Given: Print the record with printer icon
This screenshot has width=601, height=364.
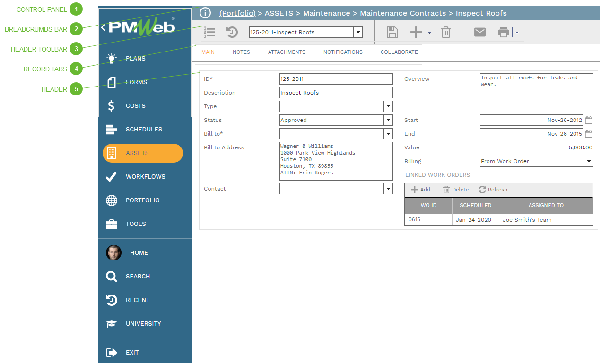Looking at the screenshot, I should click(x=504, y=32).
